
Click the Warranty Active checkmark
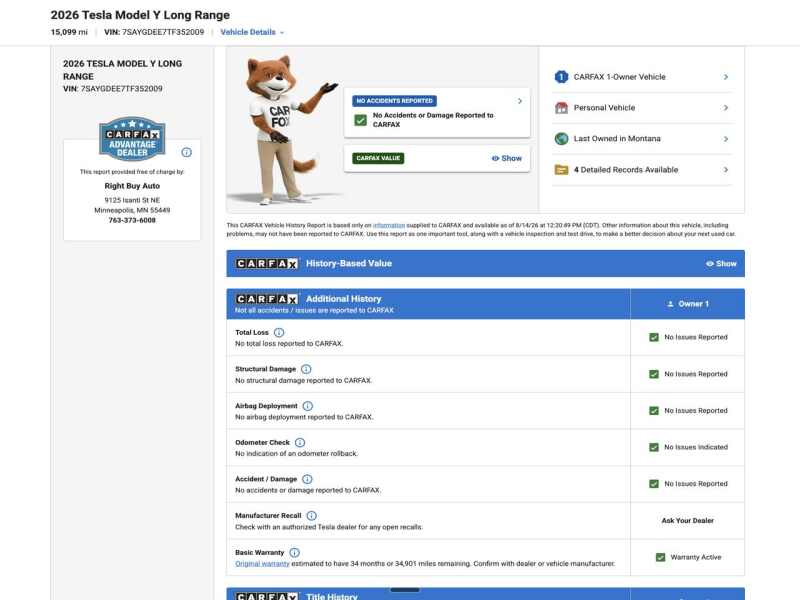tap(660, 557)
